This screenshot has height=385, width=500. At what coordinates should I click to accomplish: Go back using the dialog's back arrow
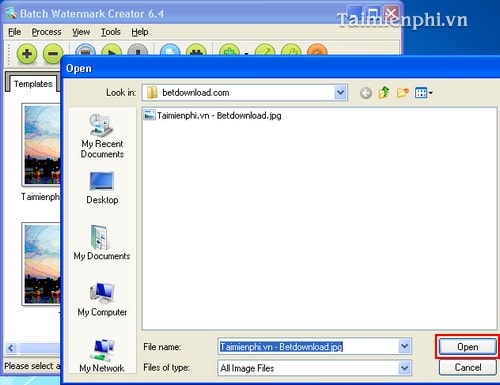366,93
